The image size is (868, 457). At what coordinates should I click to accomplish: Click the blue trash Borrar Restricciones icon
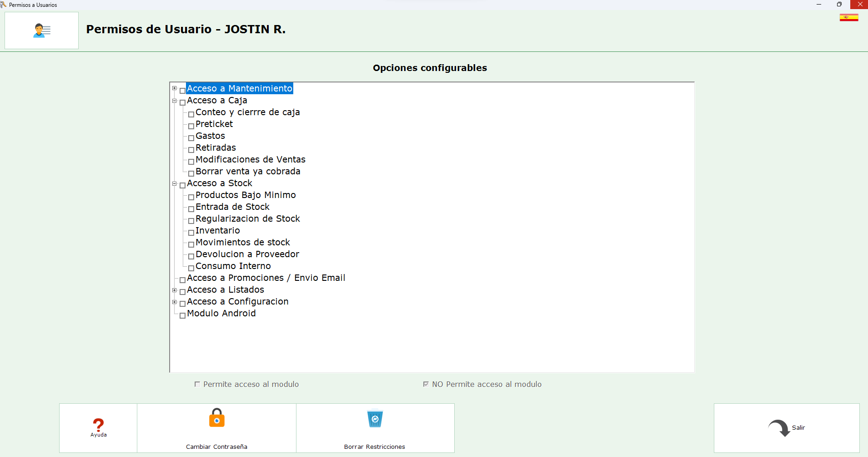pos(375,419)
